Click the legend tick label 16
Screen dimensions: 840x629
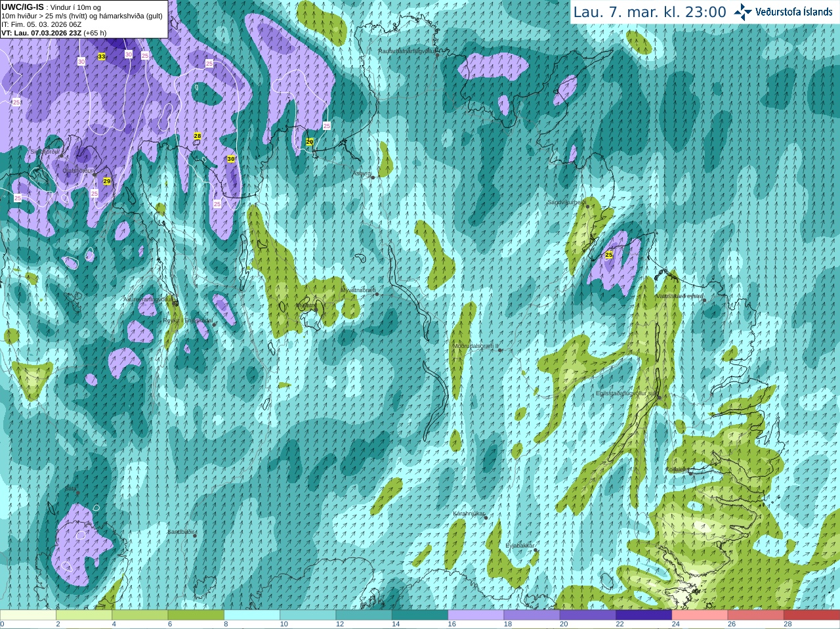tap(452, 624)
